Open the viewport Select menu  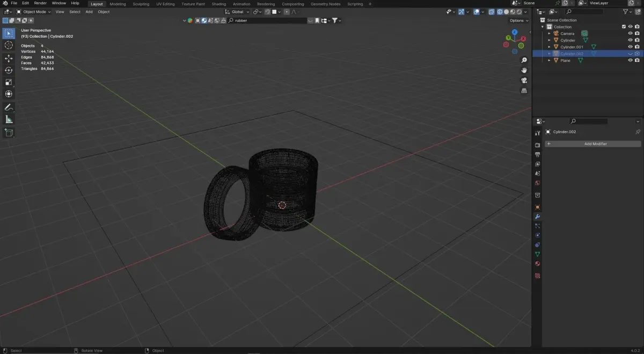[75, 12]
